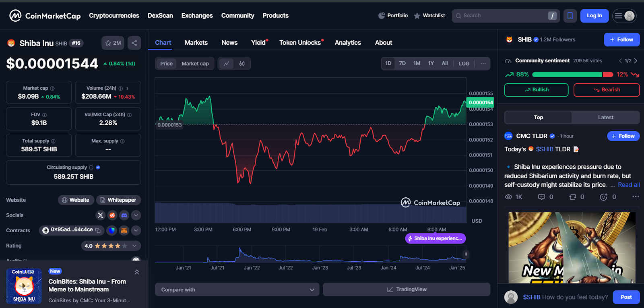Open chart in TradingView

coord(407,289)
